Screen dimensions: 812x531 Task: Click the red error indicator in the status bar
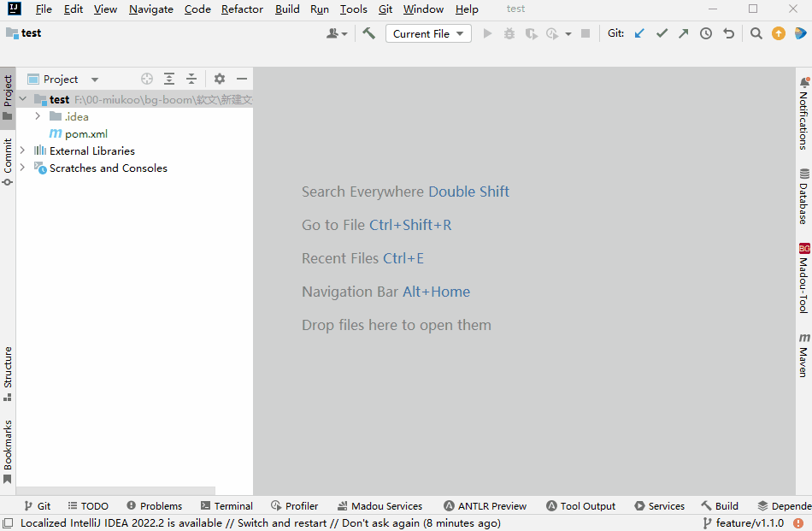pos(798,523)
